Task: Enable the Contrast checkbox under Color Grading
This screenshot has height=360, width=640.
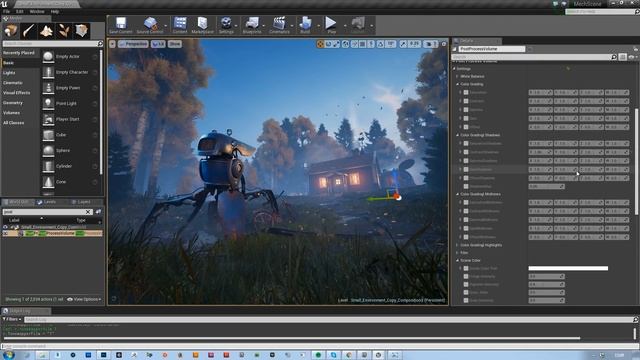Action: 466,101
